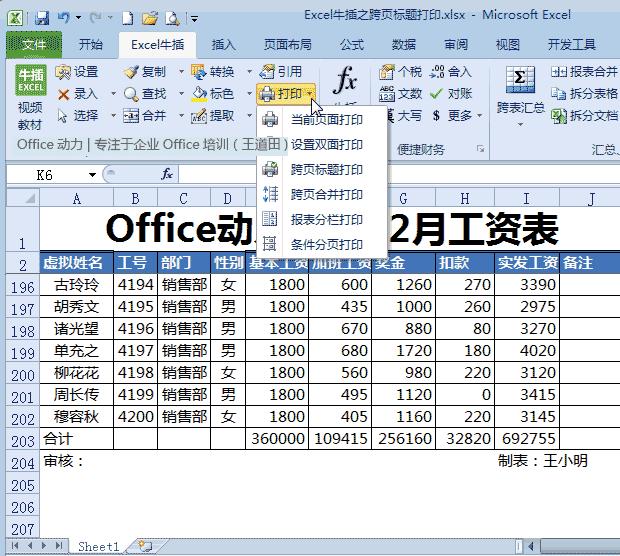
Task: Click the Print Preview icon in quick access
Action: coord(172,18)
